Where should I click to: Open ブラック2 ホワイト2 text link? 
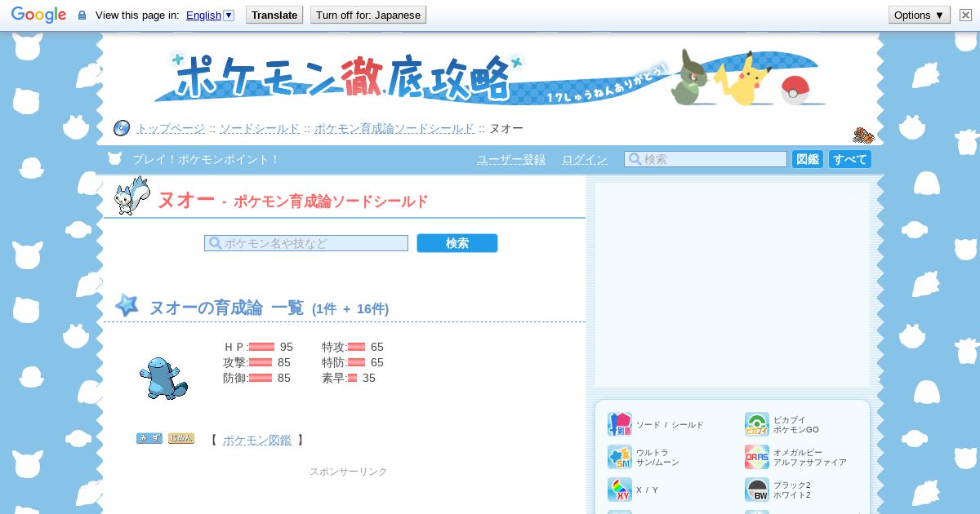point(792,490)
